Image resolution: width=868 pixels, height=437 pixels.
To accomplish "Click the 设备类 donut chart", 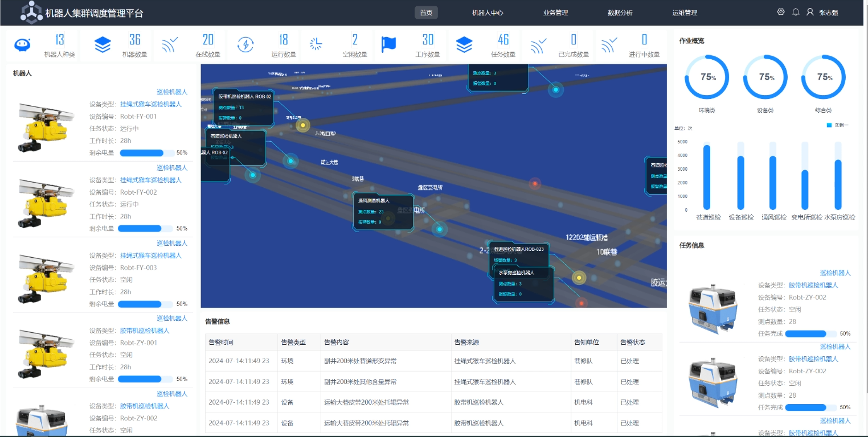I will tap(765, 77).
